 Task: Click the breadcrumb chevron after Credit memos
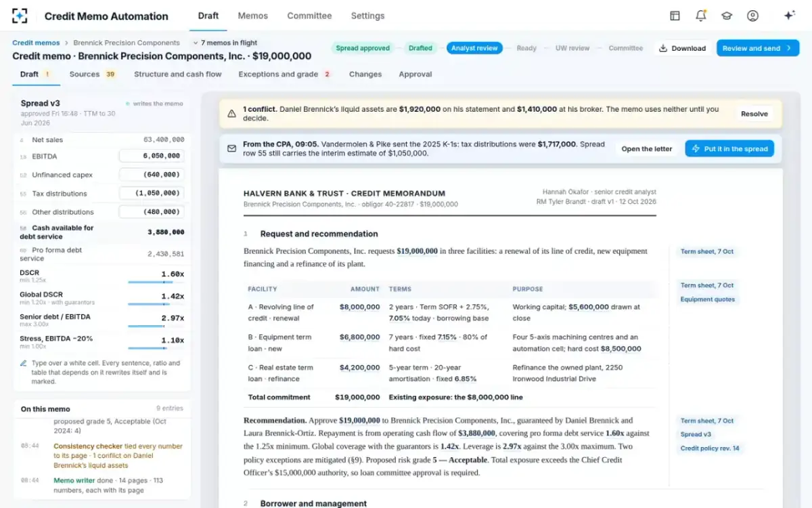tap(66, 43)
